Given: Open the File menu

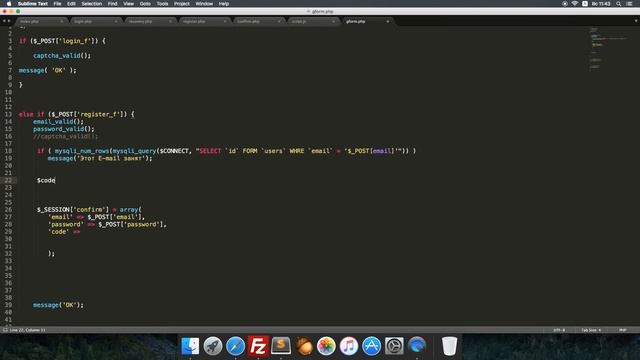Looking at the screenshot, I should click(57, 4).
